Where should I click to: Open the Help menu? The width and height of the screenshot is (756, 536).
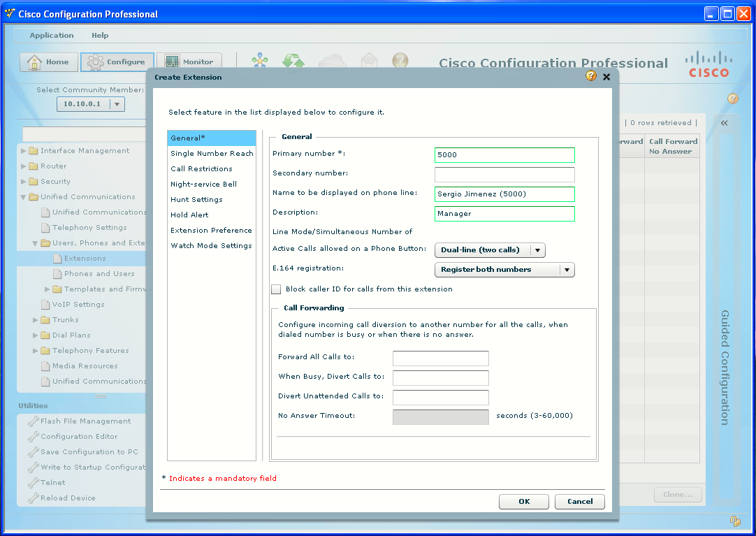click(x=100, y=35)
